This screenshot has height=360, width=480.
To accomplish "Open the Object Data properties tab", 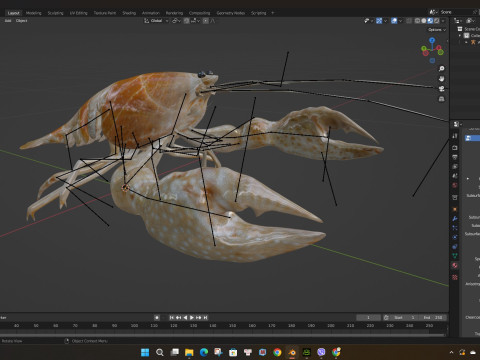I will click(455, 256).
